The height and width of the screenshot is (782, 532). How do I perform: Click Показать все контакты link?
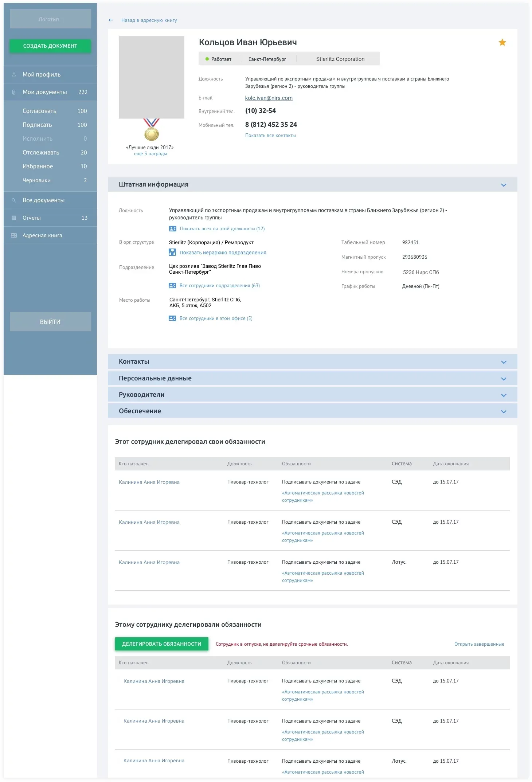click(270, 136)
